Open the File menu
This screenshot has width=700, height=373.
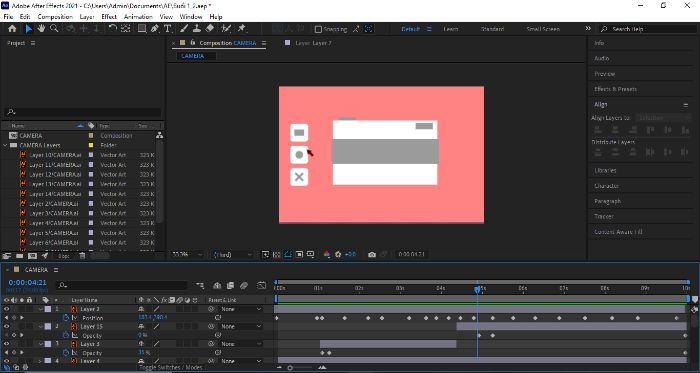point(8,17)
